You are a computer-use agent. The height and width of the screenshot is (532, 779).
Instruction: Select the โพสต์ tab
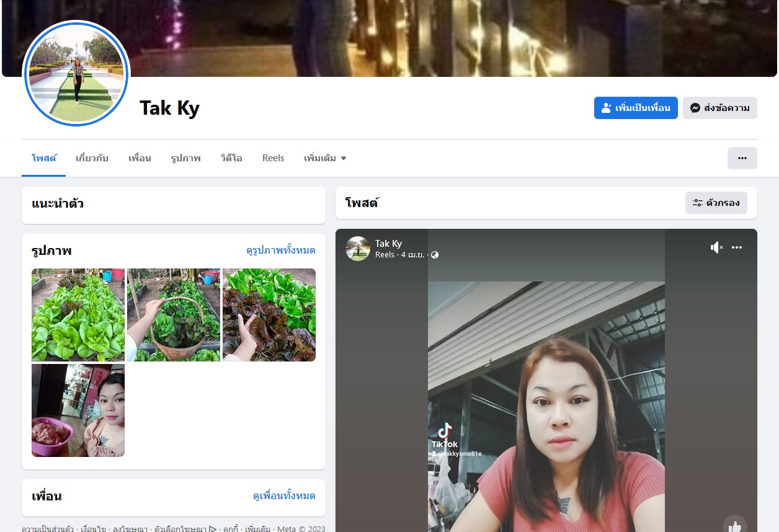44,158
